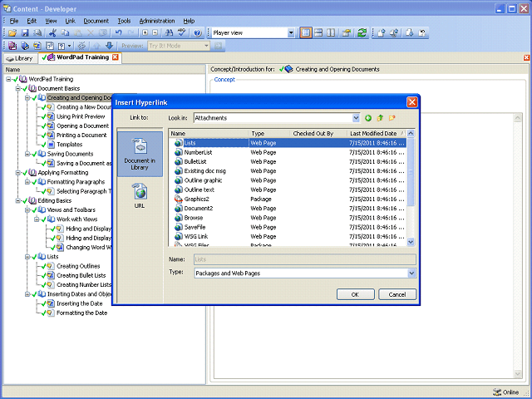Click the Check Out document icon
This screenshot has width=532, height=399.
[x=410, y=33]
